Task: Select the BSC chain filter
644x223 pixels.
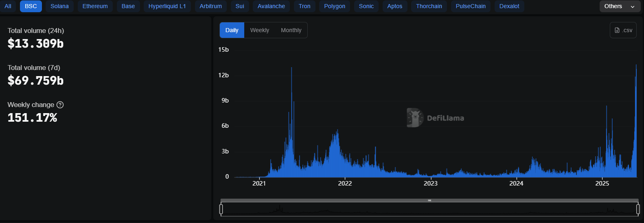Action: click(31, 6)
